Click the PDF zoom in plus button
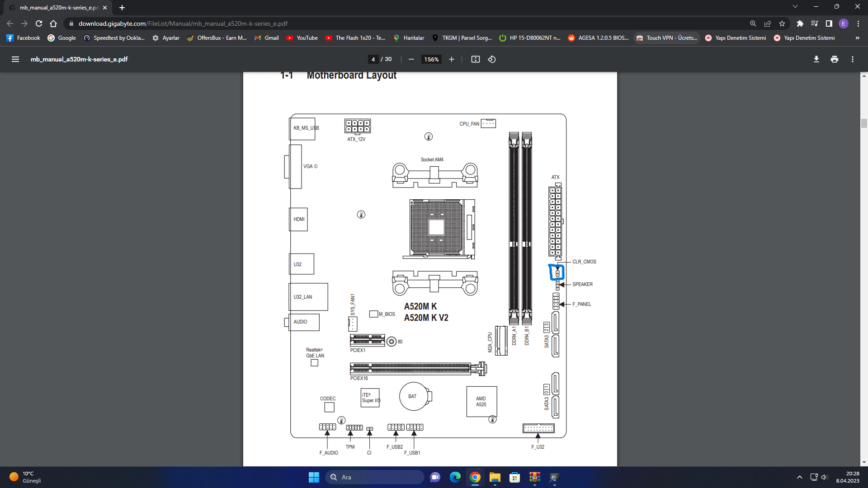868x488 pixels. click(451, 59)
